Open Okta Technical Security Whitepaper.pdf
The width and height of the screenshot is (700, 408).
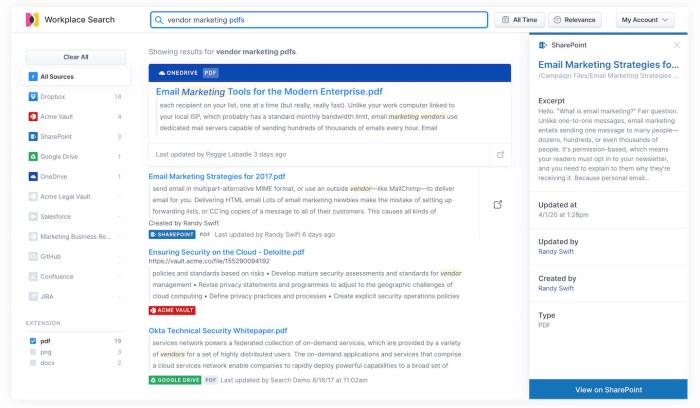point(218,330)
